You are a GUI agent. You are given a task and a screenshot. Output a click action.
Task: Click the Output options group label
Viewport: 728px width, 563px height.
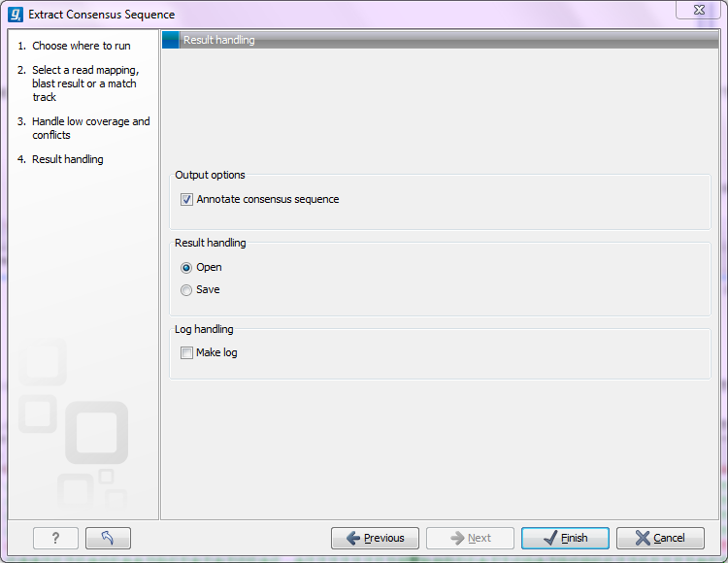click(210, 175)
